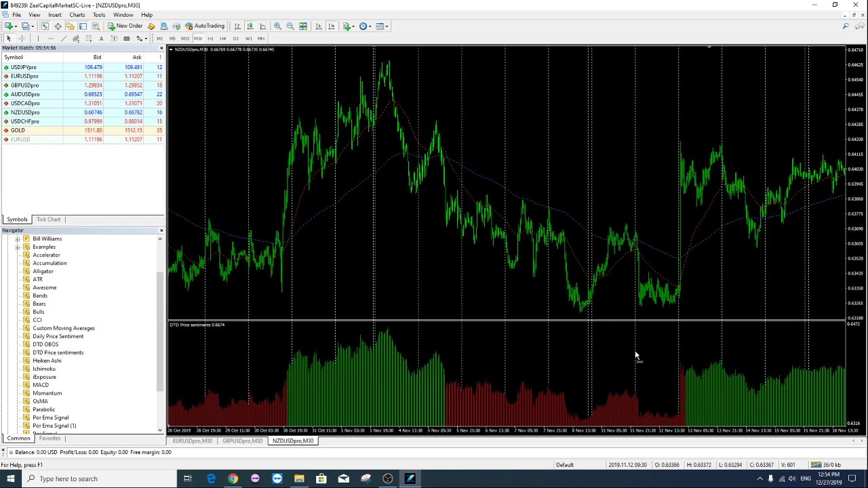Switch chart to Candlesticks mode

[250, 26]
